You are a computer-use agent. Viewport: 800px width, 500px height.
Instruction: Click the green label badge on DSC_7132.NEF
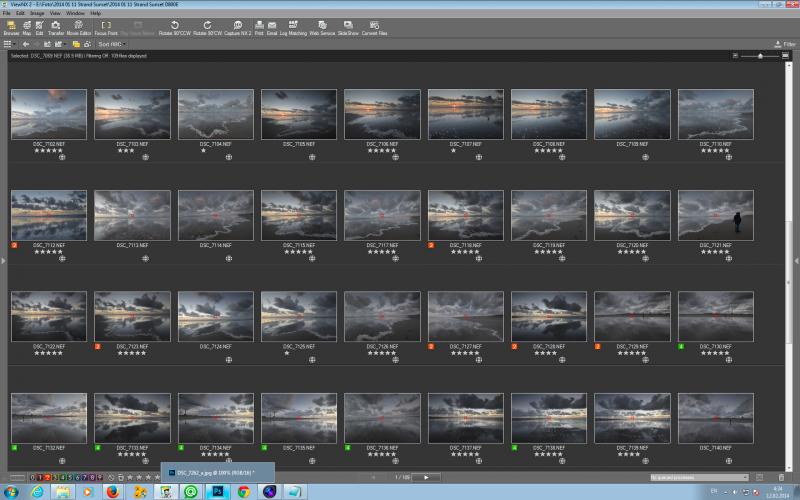14,448
